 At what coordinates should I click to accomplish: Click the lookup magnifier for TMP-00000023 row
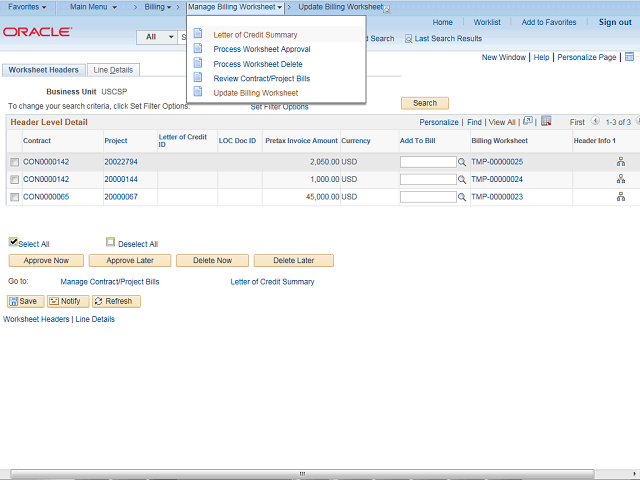pyautogui.click(x=462, y=198)
